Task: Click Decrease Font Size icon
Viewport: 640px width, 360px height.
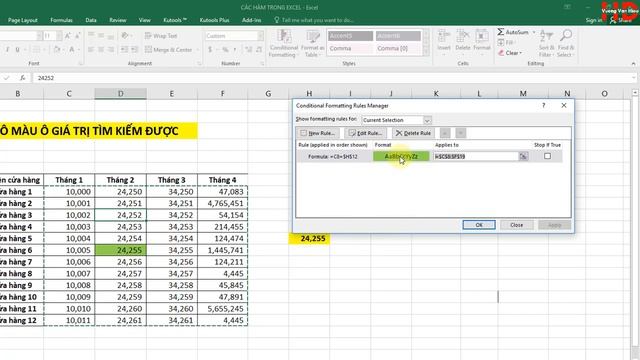Action: (77, 36)
